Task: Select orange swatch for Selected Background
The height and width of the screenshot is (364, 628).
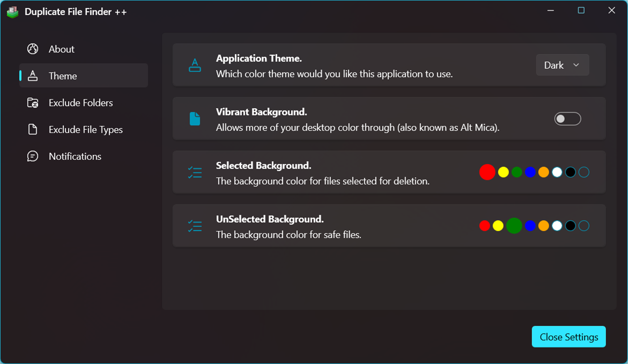Action: tap(543, 172)
